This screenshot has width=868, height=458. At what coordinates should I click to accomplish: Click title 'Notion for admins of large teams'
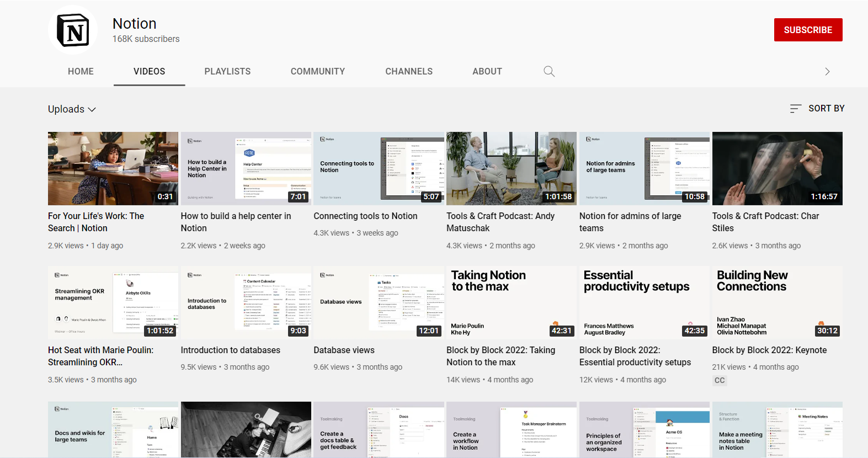[630, 222]
